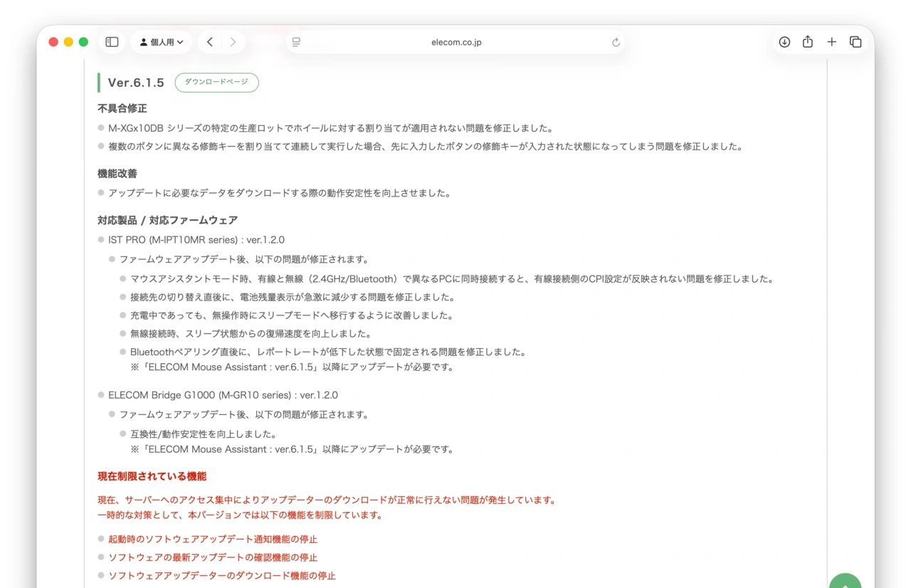
Task: Click the 接続先の切り替え直後に line
Action: pyautogui.click(x=293, y=297)
